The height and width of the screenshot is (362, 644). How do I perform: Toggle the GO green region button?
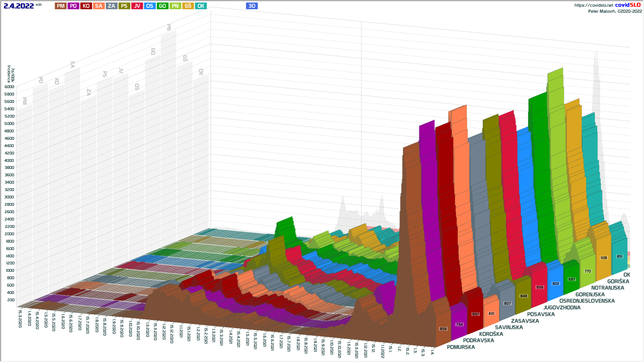tap(162, 6)
